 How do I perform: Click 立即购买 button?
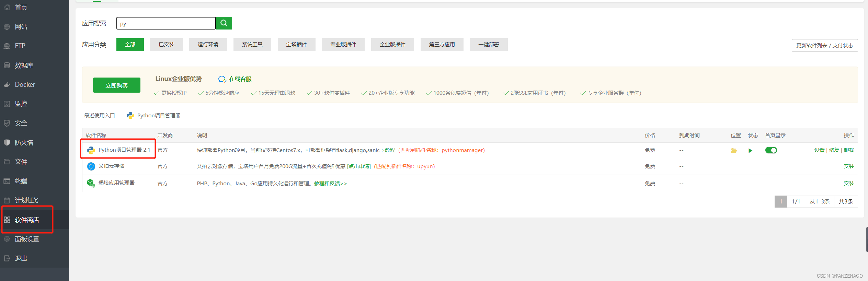pyautogui.click(x=117, y=85)
